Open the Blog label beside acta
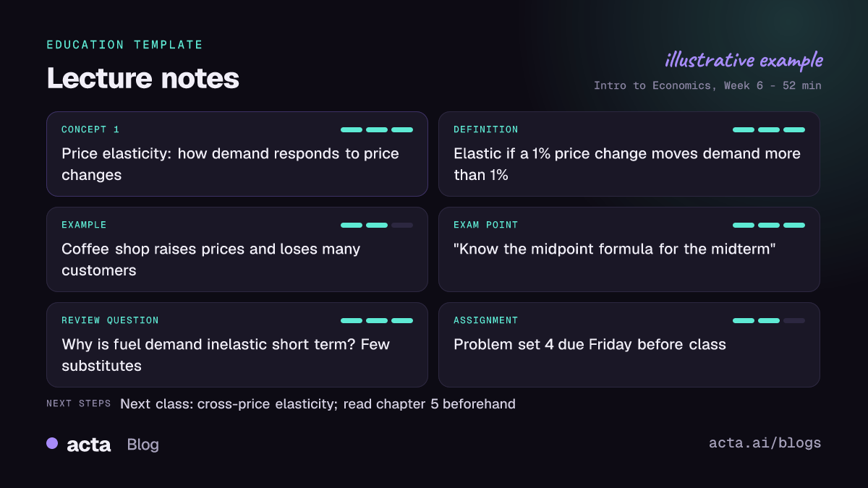The image size is (868, 488). 142,445
